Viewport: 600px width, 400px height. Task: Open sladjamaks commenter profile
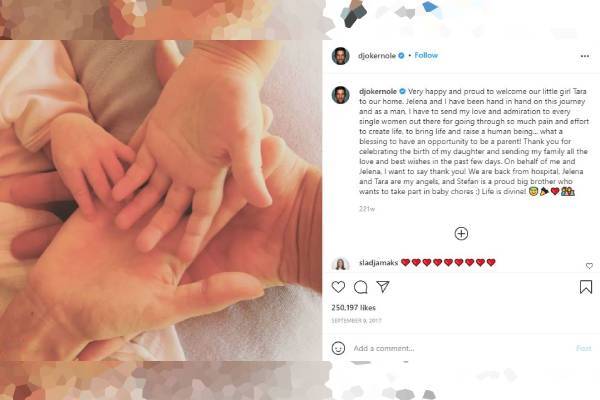(x=378, y=263)
